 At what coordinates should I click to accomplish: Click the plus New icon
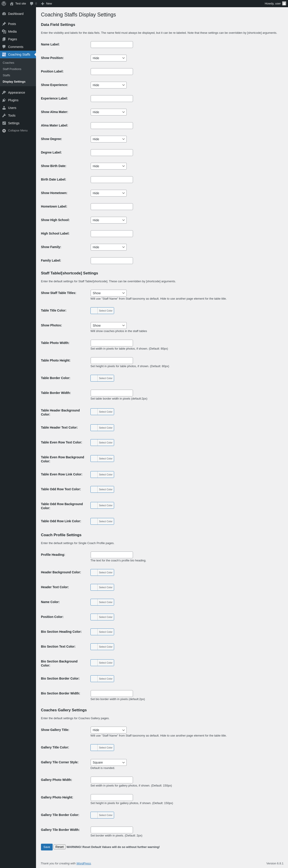click(43, 4)
